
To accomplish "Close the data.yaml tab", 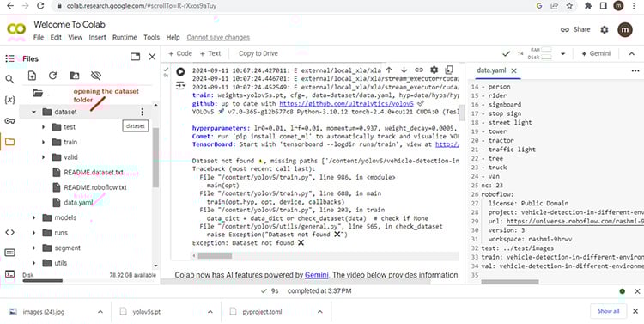I will click(x=513, y=70).
